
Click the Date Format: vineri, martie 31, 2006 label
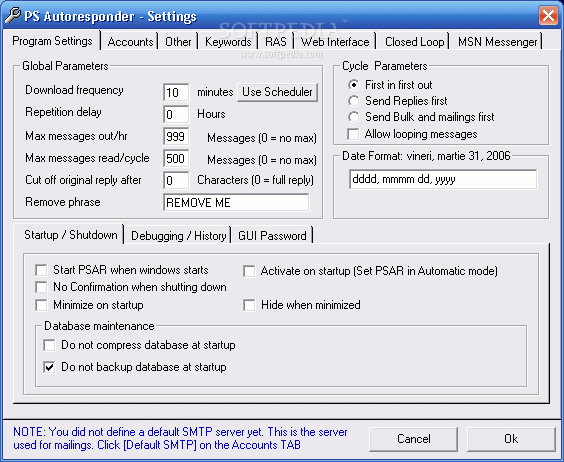(426, 156)
